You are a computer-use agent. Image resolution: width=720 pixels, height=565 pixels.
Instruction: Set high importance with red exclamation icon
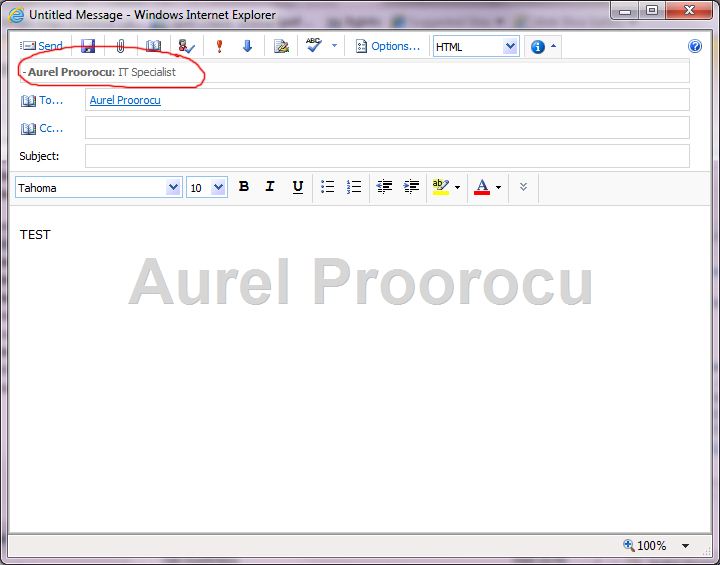click(219, 46)
